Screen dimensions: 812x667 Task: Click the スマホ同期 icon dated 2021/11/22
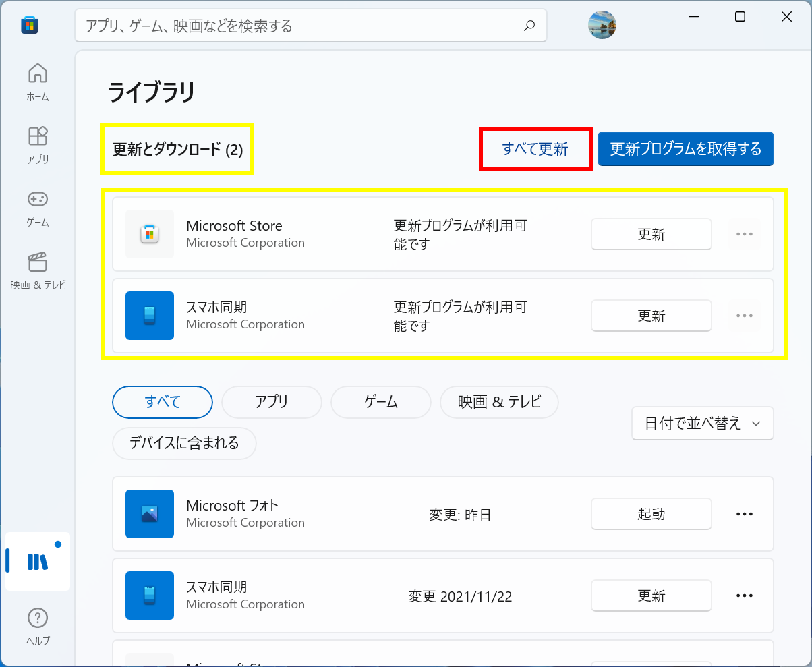150,596
